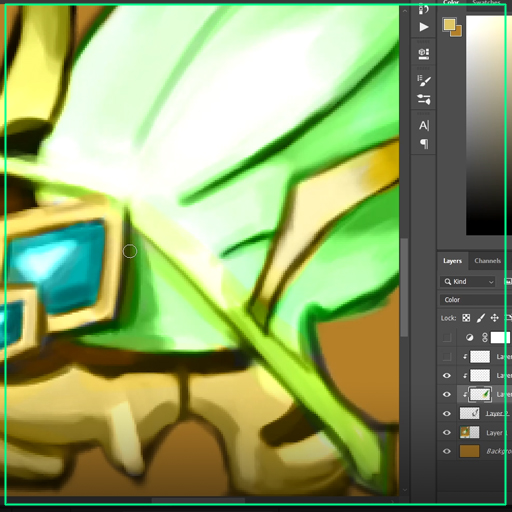Select the adjustment layer's white mask thumbnail
Viewport: 512px width, 512px height.
pos(501,338)
